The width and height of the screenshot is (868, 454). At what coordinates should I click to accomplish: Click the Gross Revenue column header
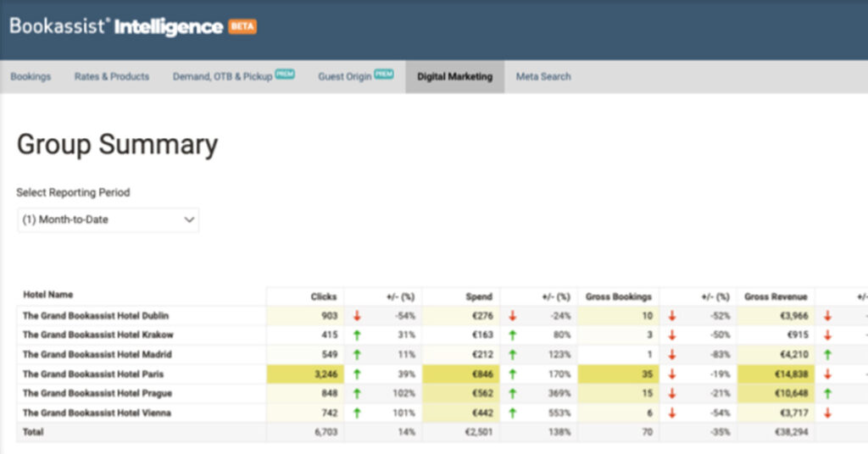click(x=776, y=297)
